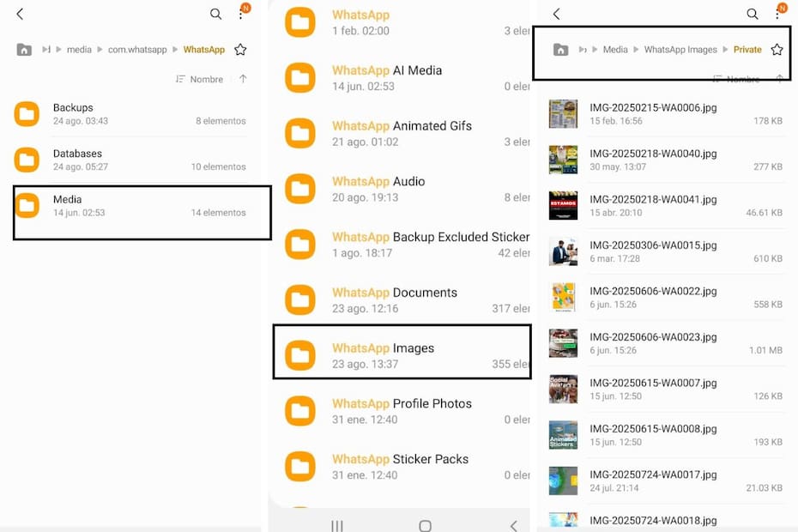Open search in the WhatsApp folder screen

215,14
